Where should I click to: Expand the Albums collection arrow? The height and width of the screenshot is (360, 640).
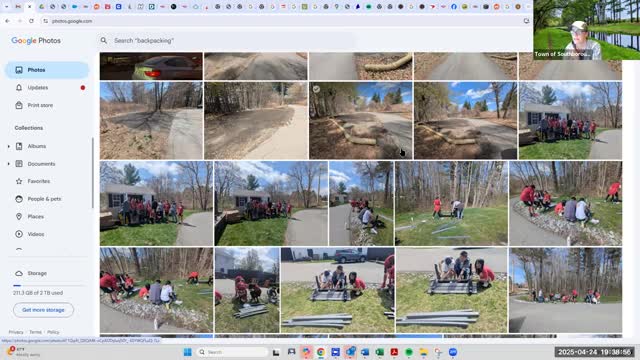point(9,146)
